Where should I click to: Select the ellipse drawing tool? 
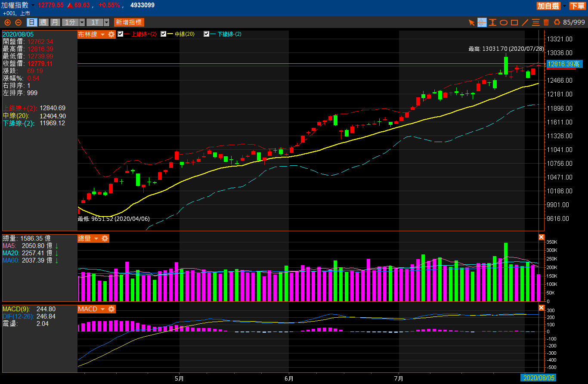coord(503,22)
